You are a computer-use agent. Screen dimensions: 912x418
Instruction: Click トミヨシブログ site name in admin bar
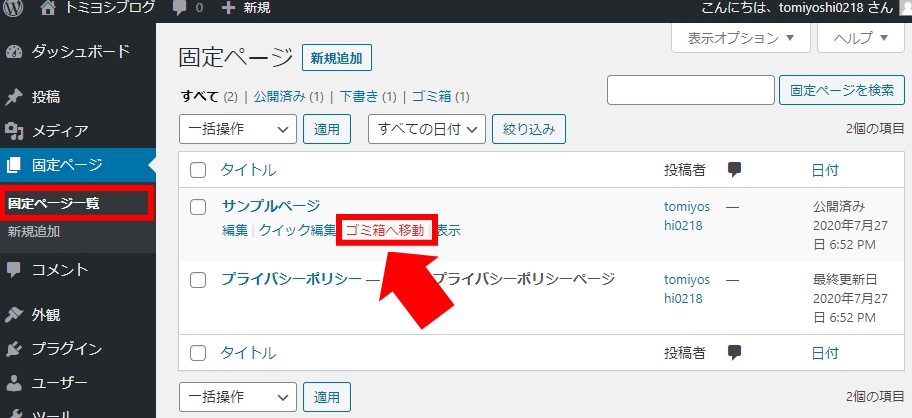click(110, 8)
